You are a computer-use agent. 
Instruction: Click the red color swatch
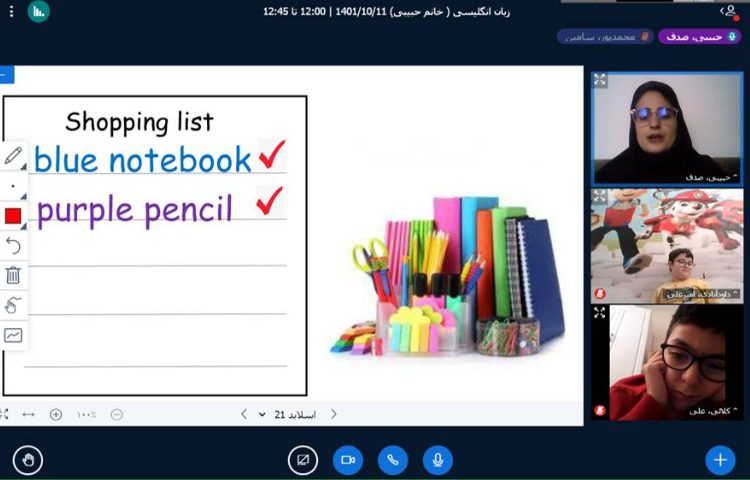point(13,216)
